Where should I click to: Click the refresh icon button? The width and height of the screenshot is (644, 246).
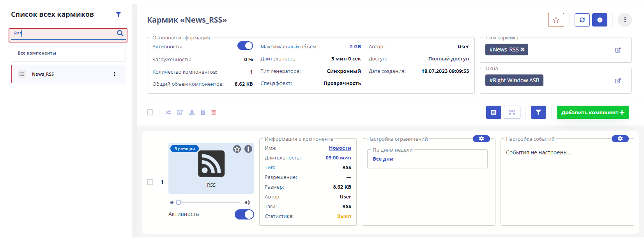(x=582, y=20)
